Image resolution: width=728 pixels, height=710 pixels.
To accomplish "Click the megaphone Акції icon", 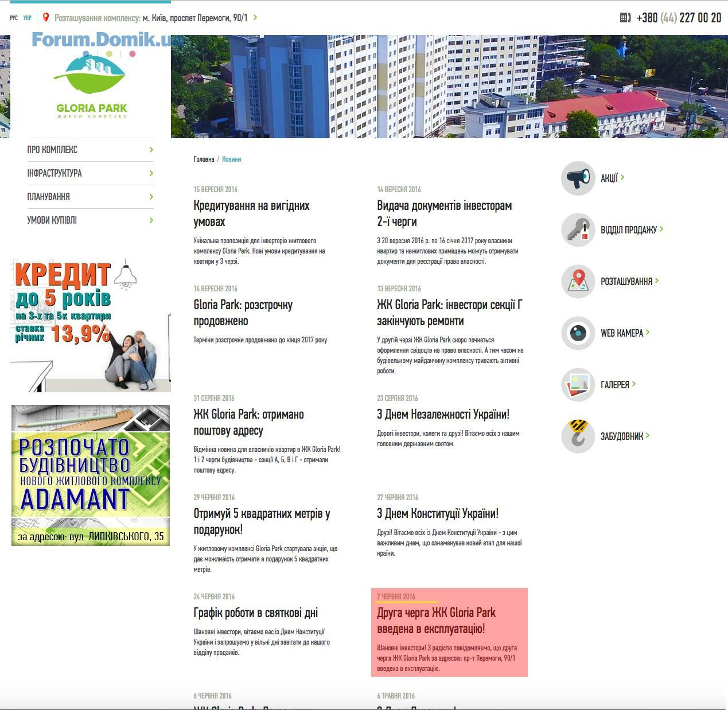I will click(x=578, y=178).
